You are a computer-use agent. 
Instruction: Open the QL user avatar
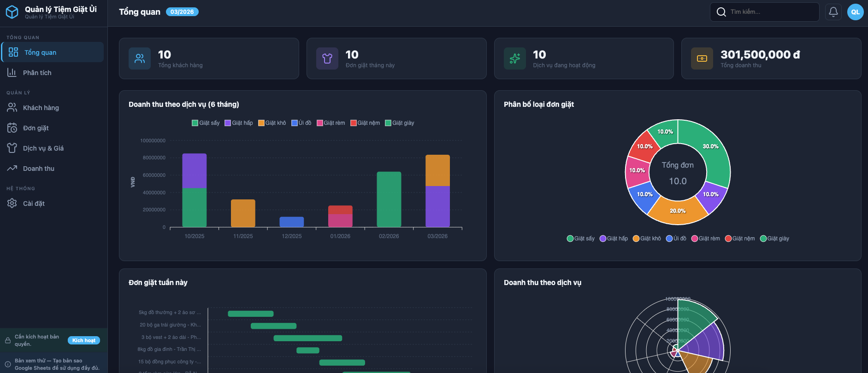point(855,12)
